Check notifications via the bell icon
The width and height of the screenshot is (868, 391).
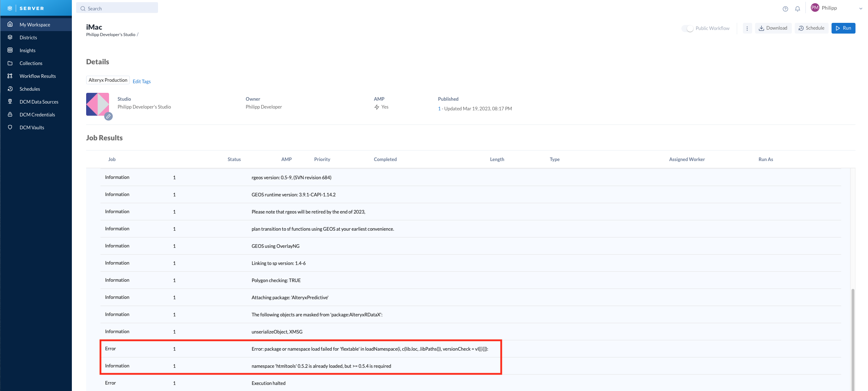[797, 9]
